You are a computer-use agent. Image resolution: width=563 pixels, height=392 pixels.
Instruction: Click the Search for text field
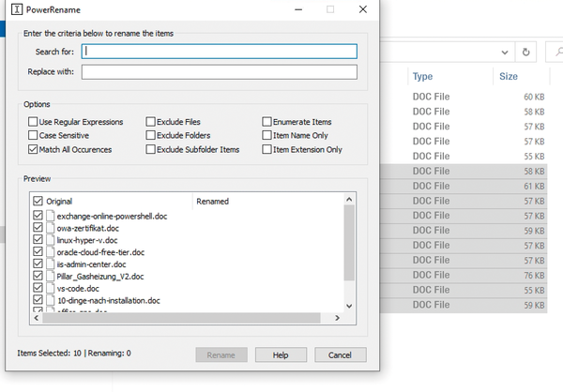[x=219, y=52]
